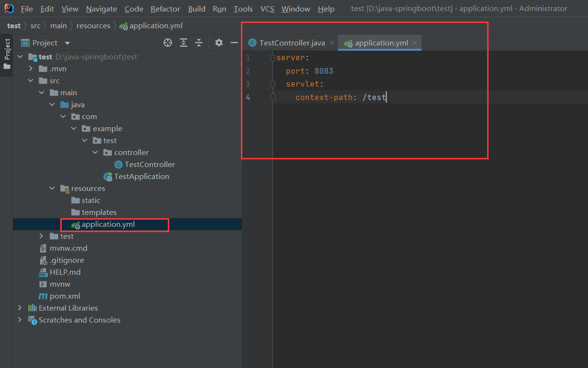Click the TestController class icon

(119, 165)
